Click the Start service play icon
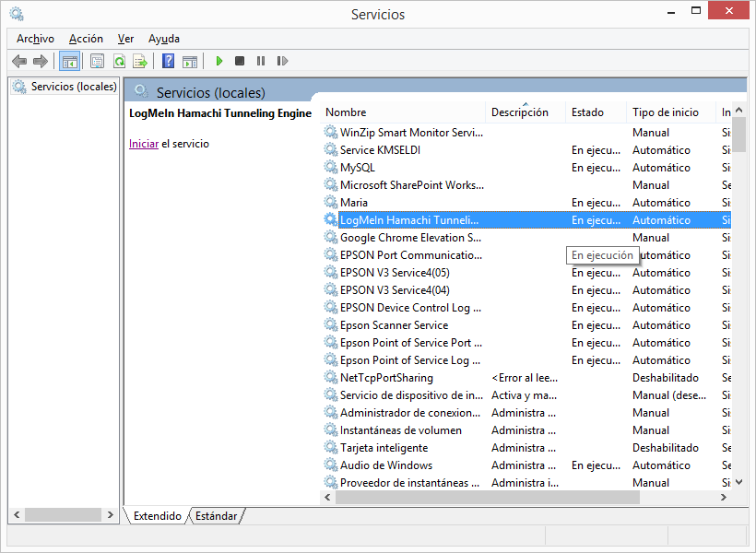The width and height of the screenshot is (756, 553). pyautogui.click(x=219, y=62)
